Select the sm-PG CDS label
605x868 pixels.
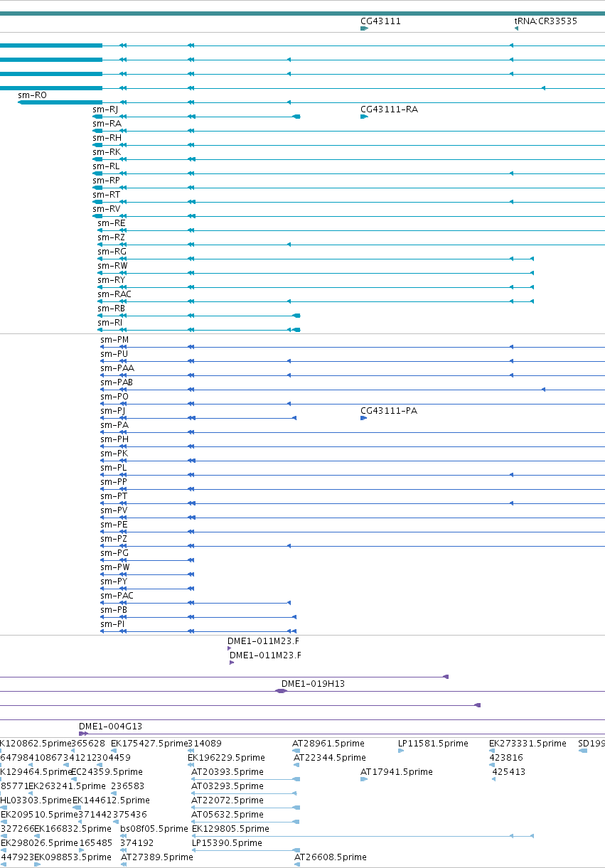pos(114,553)
